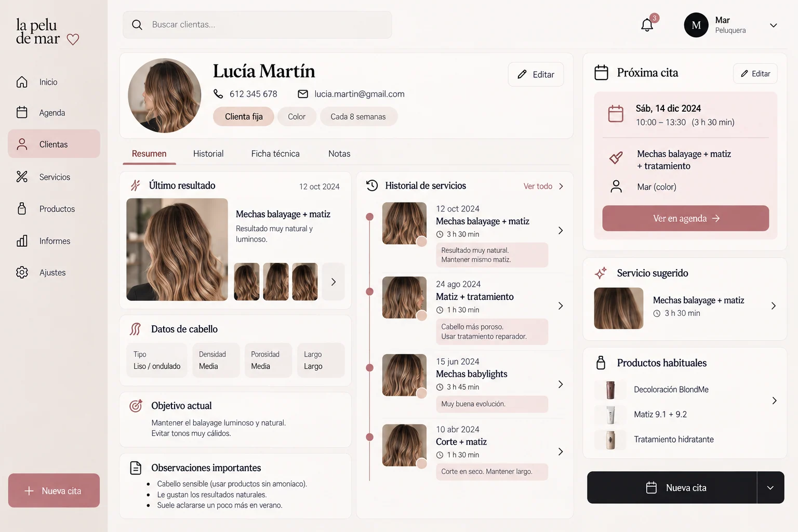Click the brush icon next to Mechas balayage + matiz + tratamiento

pyautogui.click(x=616, y=157)
